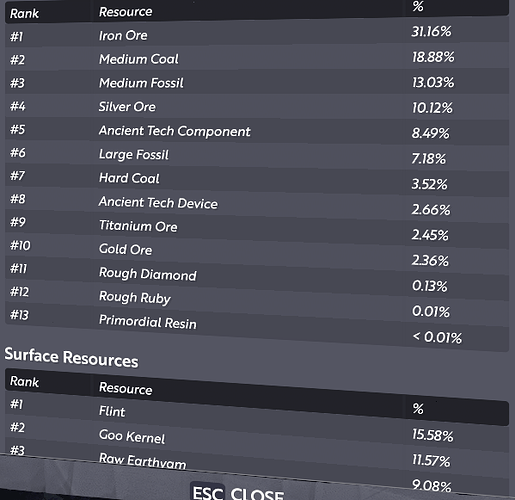This screenshot has height=500, width=515.
Task: Click the Rough Ruby row
Action: pos(257,301)
